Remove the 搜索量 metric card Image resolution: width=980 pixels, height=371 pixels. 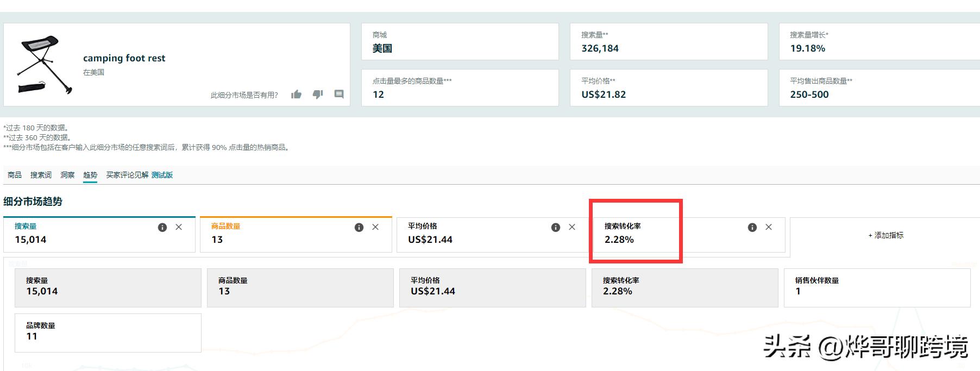179,227
